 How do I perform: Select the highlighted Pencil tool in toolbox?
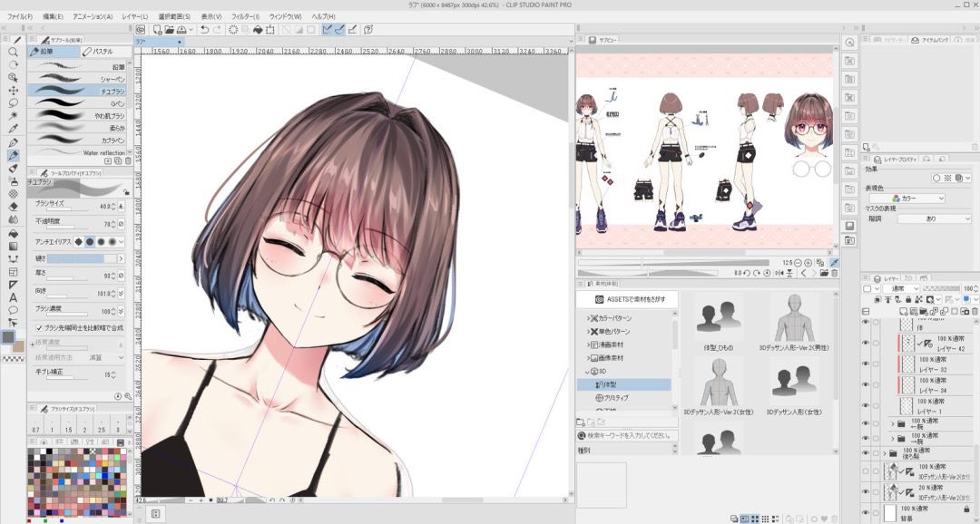click(x=13, y=156)
